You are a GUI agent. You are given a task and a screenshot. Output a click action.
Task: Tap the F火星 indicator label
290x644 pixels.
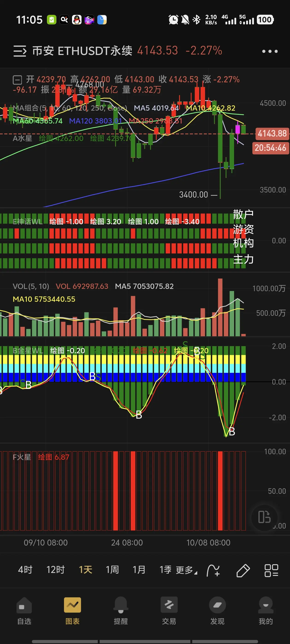[x=22, y=457]
